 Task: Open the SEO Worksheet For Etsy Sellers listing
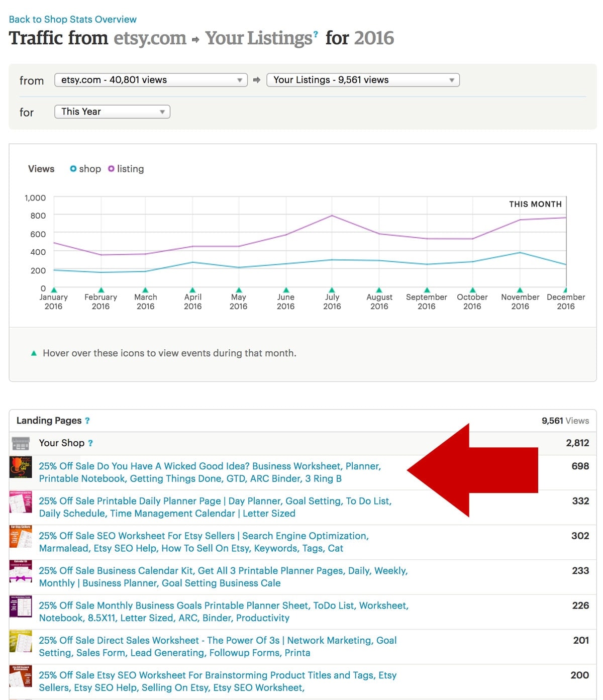coord(204,542)
